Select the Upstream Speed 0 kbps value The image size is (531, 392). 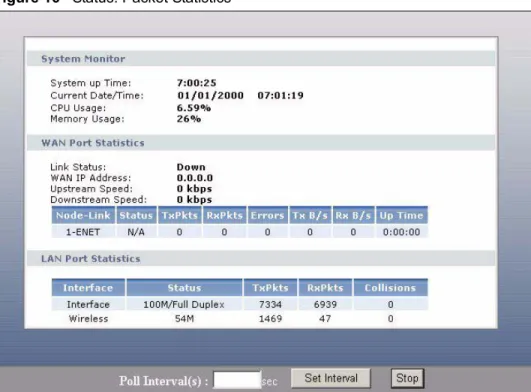[x=194, y=189]
